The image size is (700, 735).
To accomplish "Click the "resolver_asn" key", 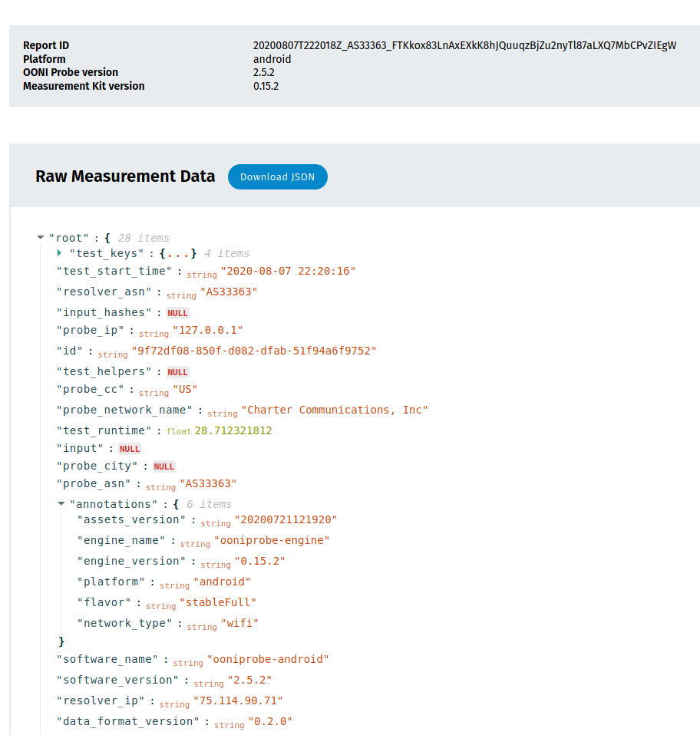I will tap(104, 292).
